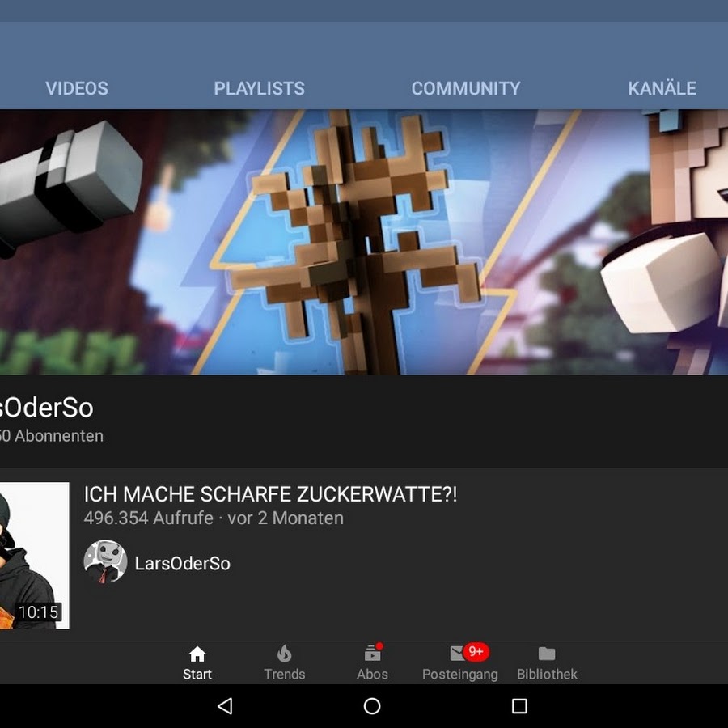Go to the Kanäle tab

click(x=662, y=88)
